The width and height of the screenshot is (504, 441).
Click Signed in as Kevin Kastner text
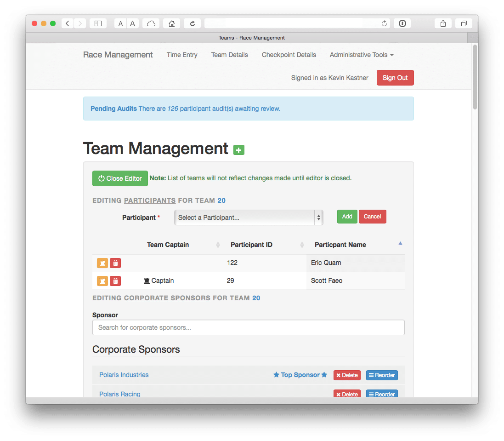(330, 78)
